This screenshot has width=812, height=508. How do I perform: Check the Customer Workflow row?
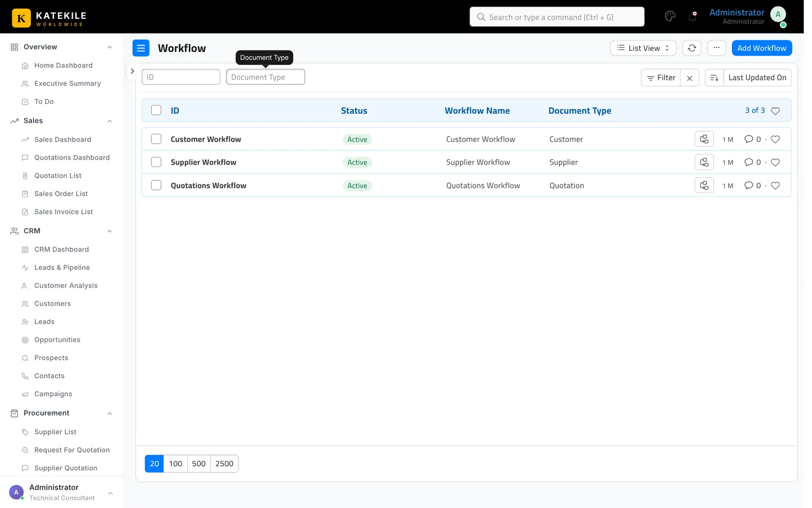click(x=156, y=139)
